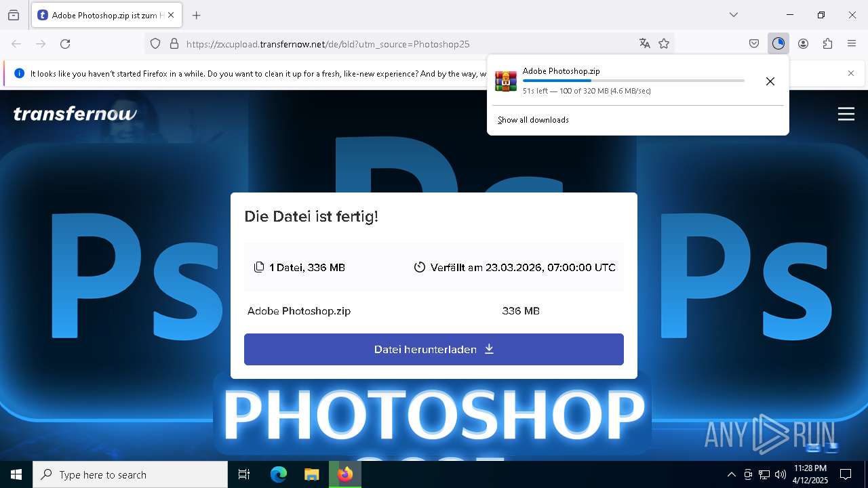
Task: Open Firefox View recent browsing icon
Action: [x=14, y=15]
